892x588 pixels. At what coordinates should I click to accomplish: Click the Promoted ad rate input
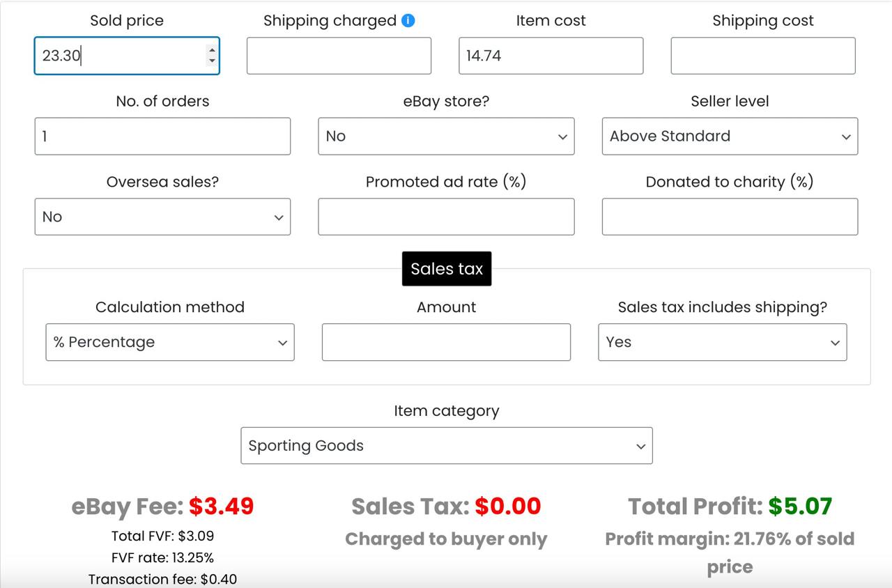point(446,217)
